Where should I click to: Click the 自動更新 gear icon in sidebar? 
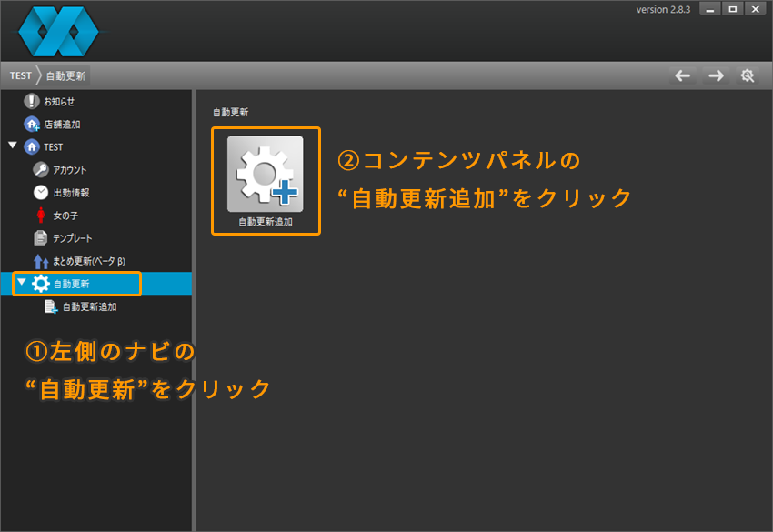click(x=40, y=284)
